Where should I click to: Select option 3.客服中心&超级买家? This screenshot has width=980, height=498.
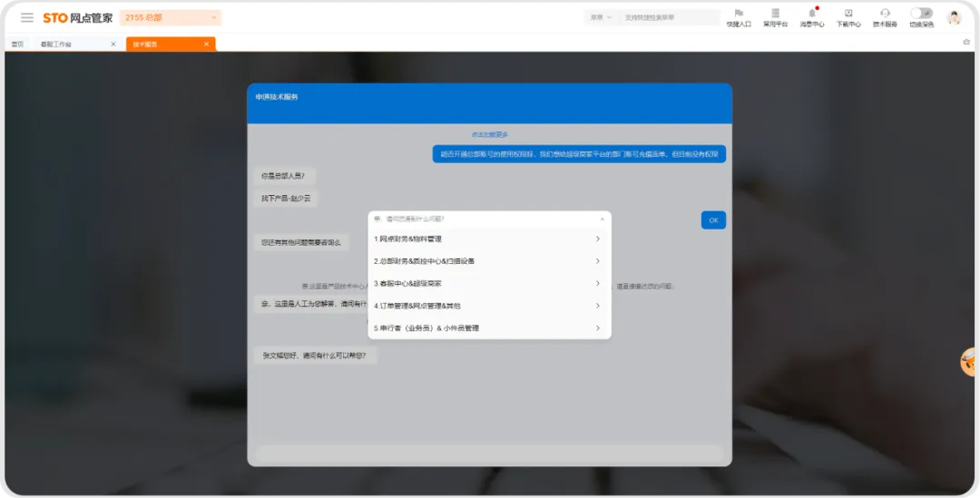[x=489, y=284]
